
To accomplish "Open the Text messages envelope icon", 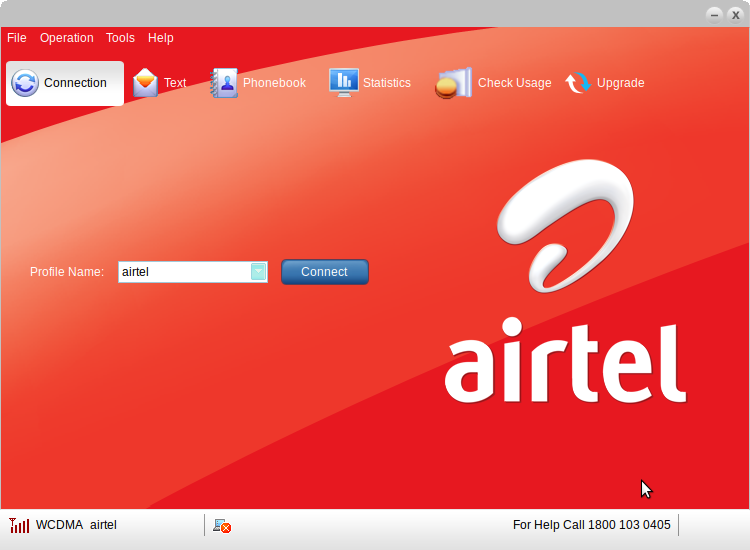I will 145,83.
